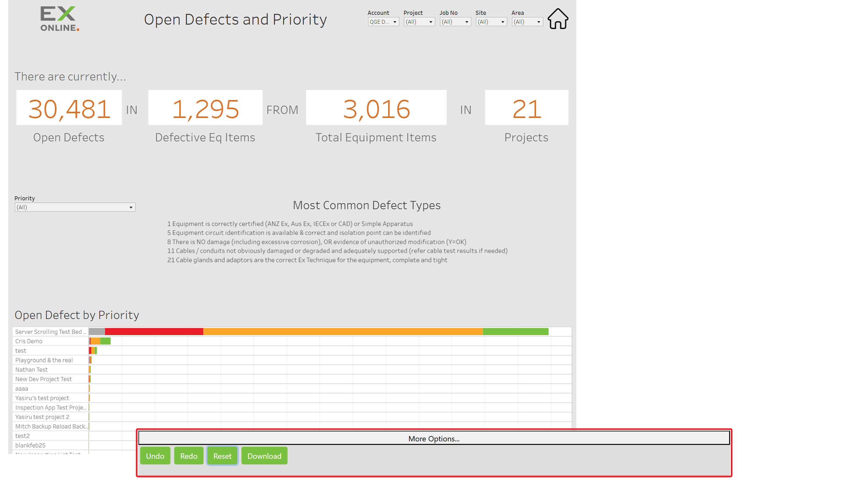Select the 'test' project row label
Viewport: 868px width, 478px height.
21,350
